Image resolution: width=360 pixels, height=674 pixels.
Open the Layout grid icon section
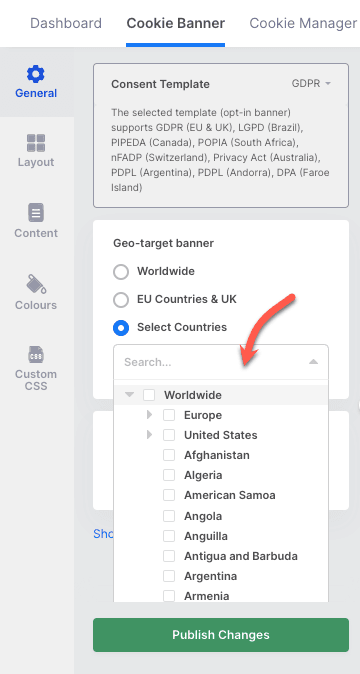pos(36,143)
